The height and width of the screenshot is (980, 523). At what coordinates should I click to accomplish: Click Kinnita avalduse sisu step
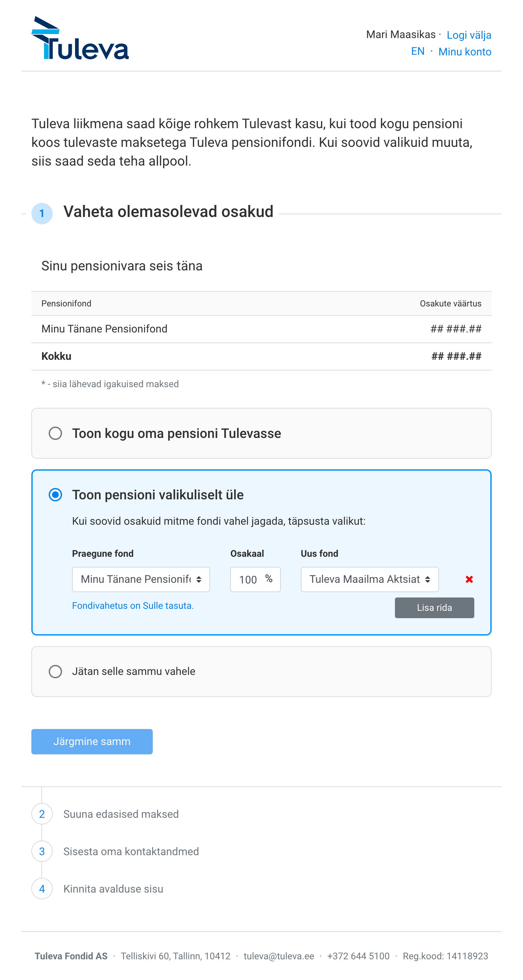113,889
